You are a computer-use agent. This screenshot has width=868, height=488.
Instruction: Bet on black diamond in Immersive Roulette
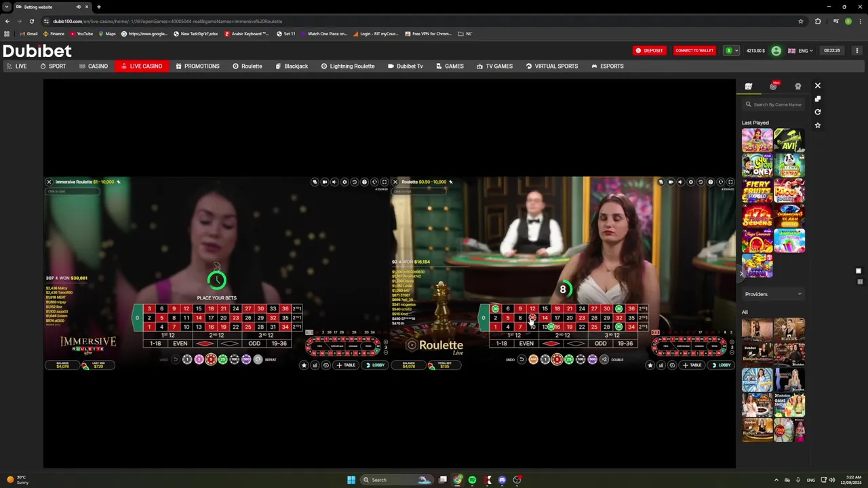(229, 344)
